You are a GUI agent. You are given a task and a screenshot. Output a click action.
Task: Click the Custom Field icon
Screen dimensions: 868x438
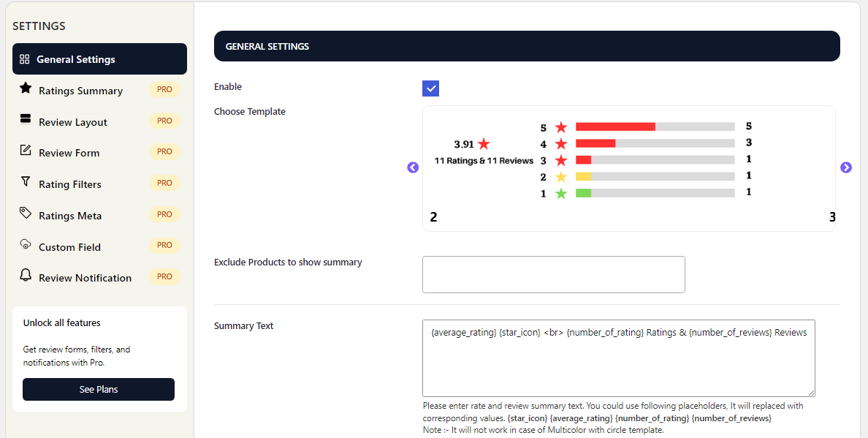click(26, 244)
